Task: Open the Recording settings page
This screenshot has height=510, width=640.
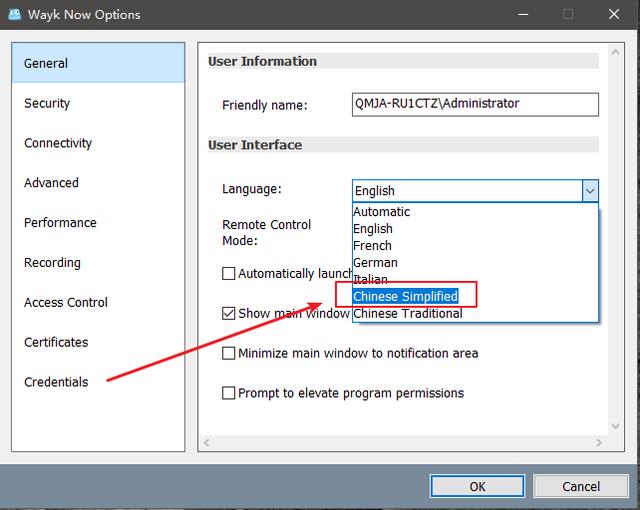Action: click(x=98, y=262)
